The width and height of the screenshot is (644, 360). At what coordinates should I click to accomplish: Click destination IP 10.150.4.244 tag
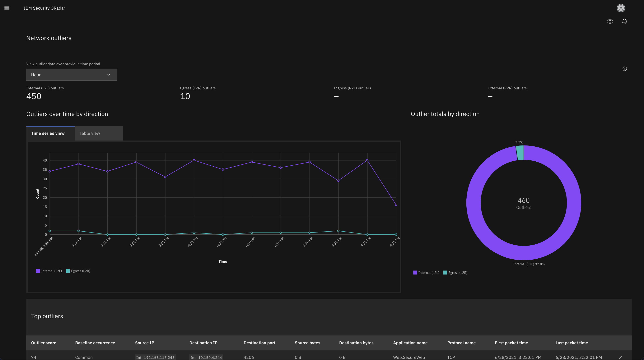[206, 357]
